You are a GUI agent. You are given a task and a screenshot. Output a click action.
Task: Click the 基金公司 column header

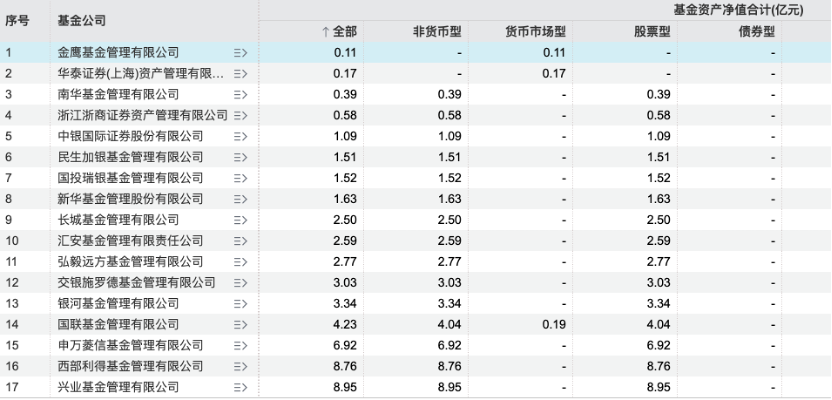(82, 21)
